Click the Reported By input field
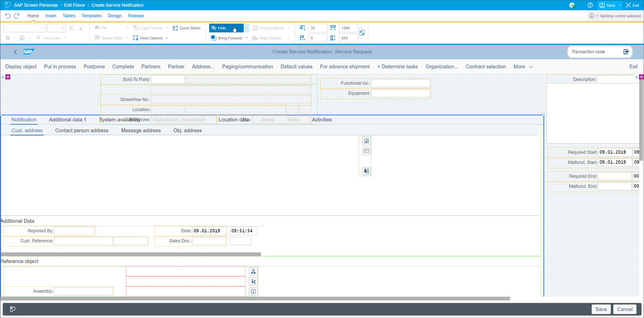644x318 pixels. point(74,231)
